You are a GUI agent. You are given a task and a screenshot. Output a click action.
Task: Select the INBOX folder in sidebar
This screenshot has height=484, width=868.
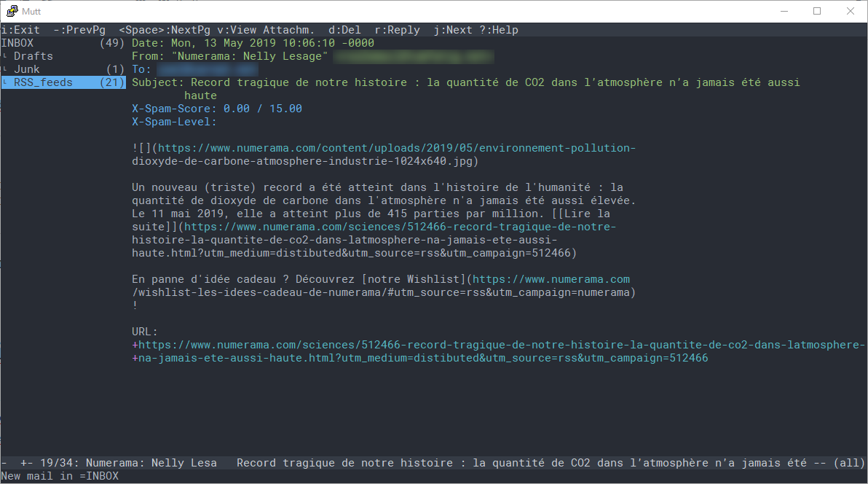click(63, 43)
